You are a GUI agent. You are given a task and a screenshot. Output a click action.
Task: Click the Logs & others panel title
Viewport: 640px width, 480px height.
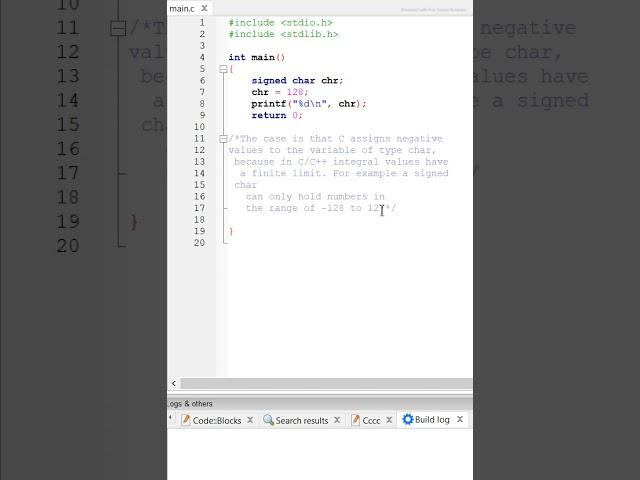click(190, 404)
